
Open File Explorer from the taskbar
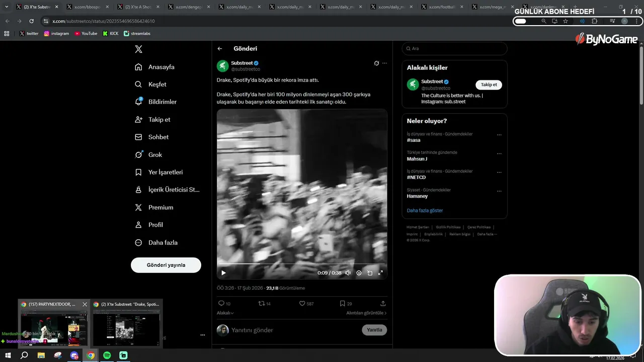(41, 355)
